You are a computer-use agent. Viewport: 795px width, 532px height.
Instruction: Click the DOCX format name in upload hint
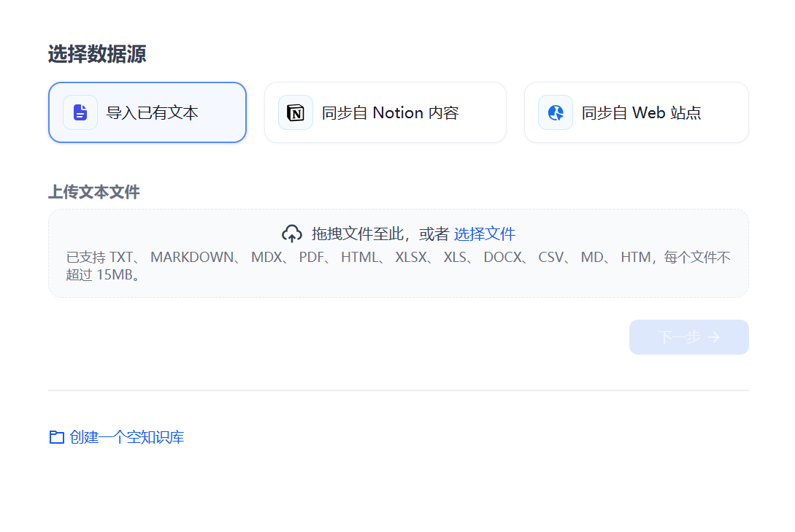[x=502, y=258]
